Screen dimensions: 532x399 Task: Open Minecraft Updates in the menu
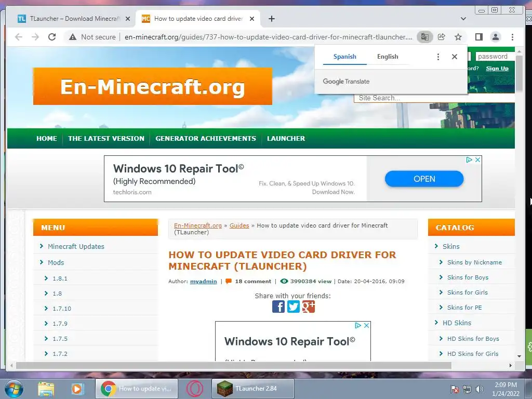coord(76,247)
